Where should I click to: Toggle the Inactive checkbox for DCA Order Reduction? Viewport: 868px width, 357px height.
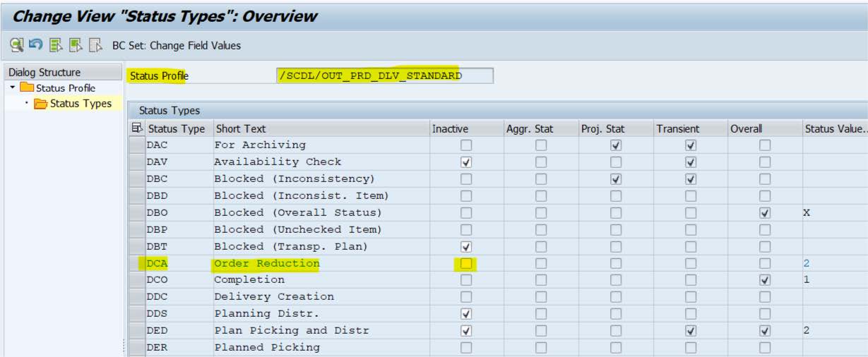(x=465, y=263)
